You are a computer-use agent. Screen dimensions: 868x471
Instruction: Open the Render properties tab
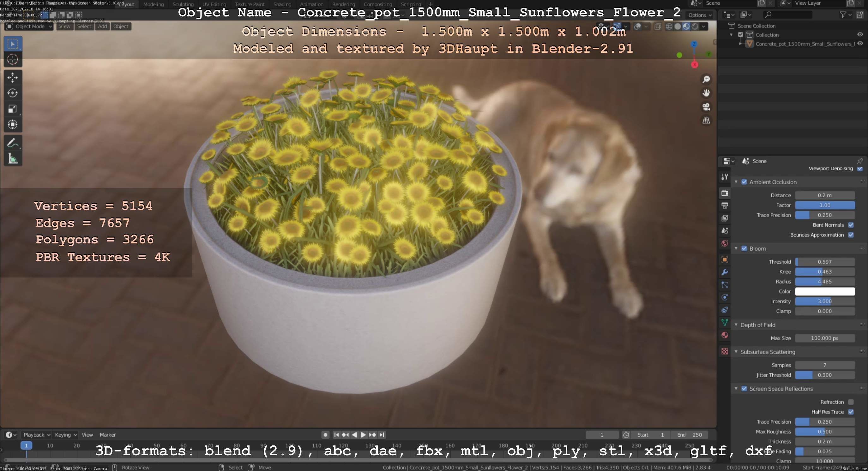pyautogui.click(x=725, y=193)
